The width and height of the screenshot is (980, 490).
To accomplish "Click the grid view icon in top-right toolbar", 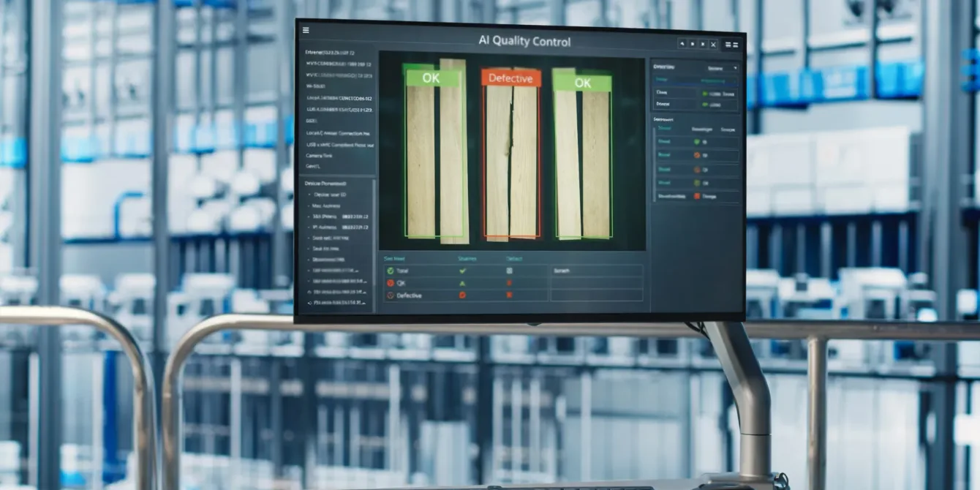I will (x=727, y=44).
